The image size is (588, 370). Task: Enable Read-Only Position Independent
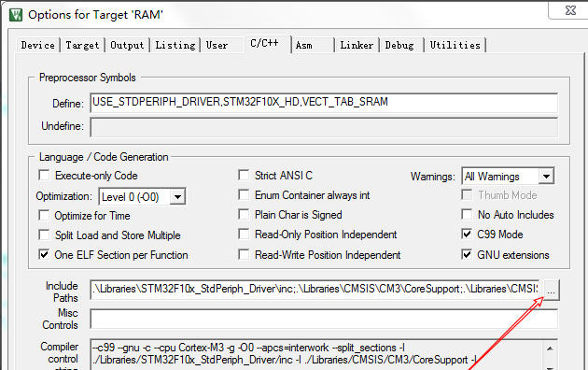point(244,235)
